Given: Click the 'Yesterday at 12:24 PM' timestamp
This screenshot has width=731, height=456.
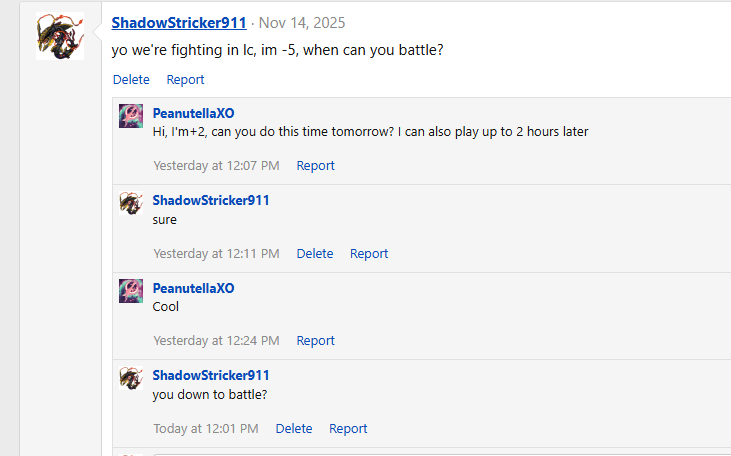Looking at the screenshot, I should pyautogui.click(x=216, y=341).
